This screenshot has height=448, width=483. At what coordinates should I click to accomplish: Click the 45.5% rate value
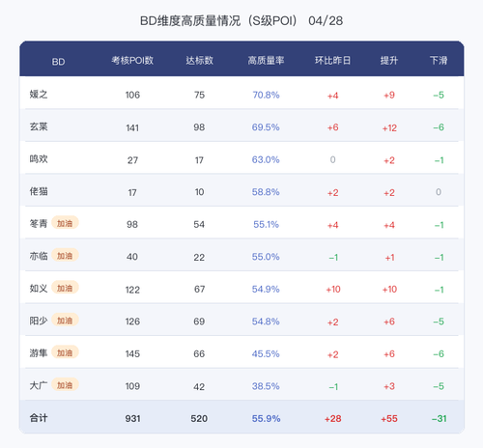pos(266,353)
